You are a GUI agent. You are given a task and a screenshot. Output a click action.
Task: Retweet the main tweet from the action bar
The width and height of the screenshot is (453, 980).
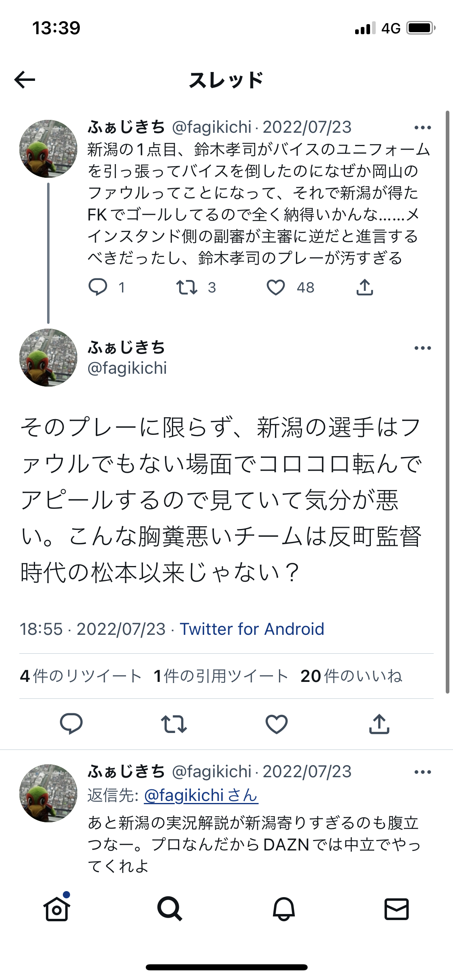[x=174, y=724]
